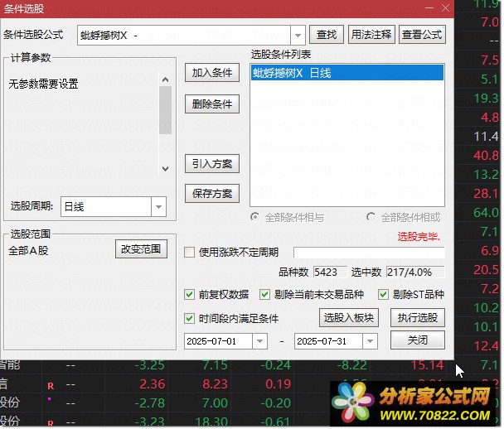Close dialog using 关闭 button
Screen dimensions: 504x429
coord(418,340)
